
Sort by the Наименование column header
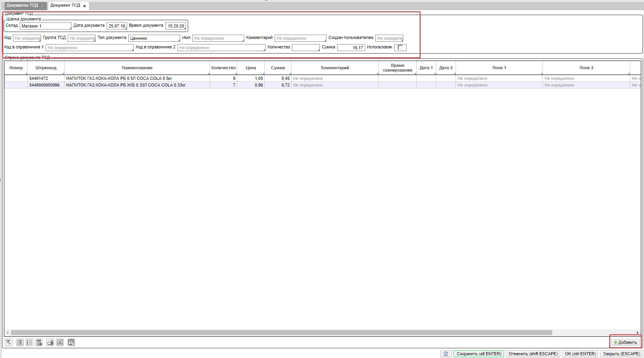coord(137,68)
